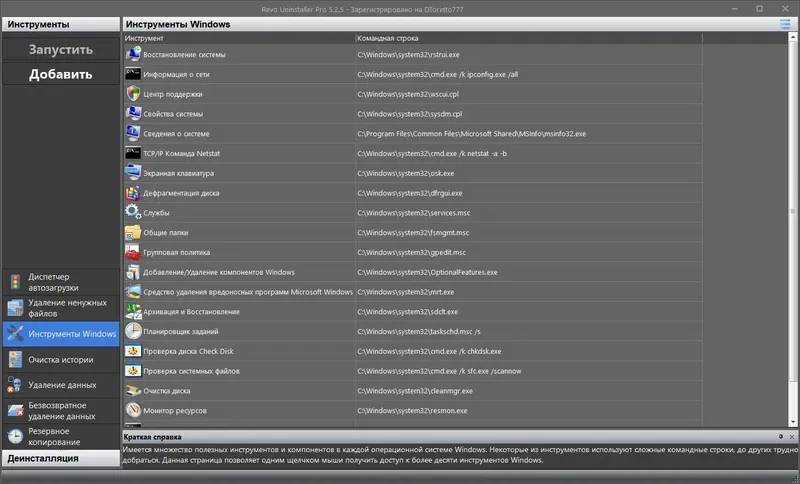Click the Свойства системы icon
The width and height of the screenshot is (800, 484).
(133, 113)
